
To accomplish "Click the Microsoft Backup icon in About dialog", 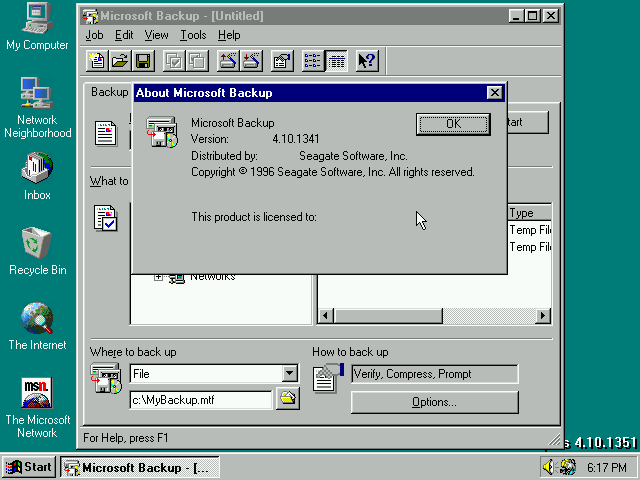I will point(162,132).
